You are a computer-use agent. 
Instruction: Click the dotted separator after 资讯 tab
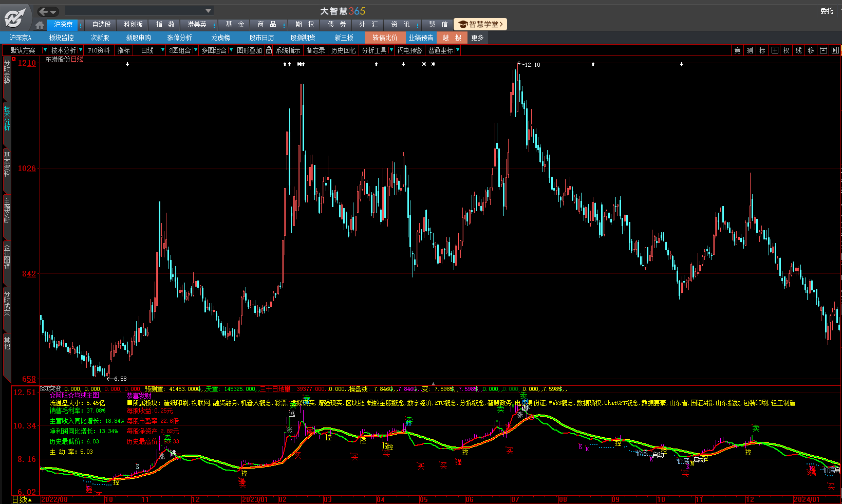coord(418,25)
